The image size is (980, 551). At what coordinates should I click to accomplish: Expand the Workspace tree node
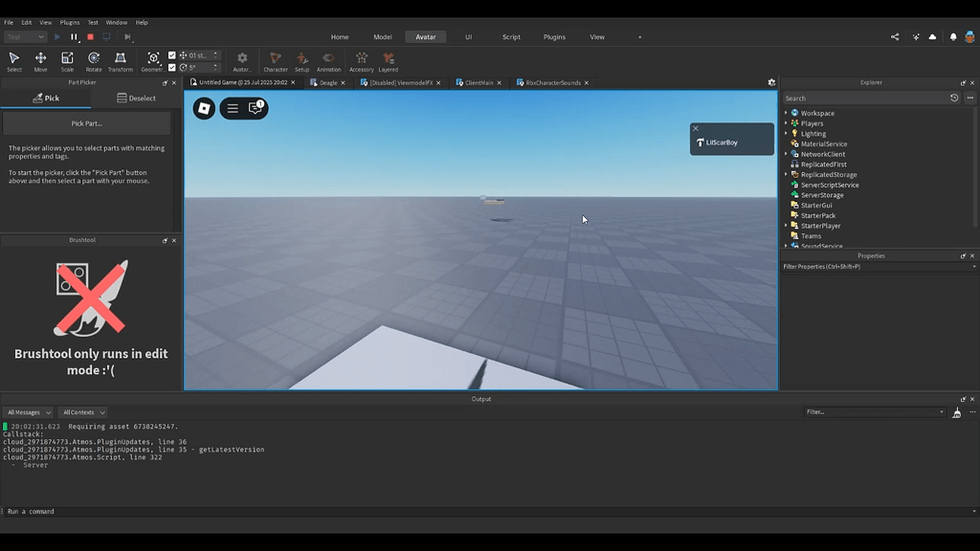tap(786, 113)
